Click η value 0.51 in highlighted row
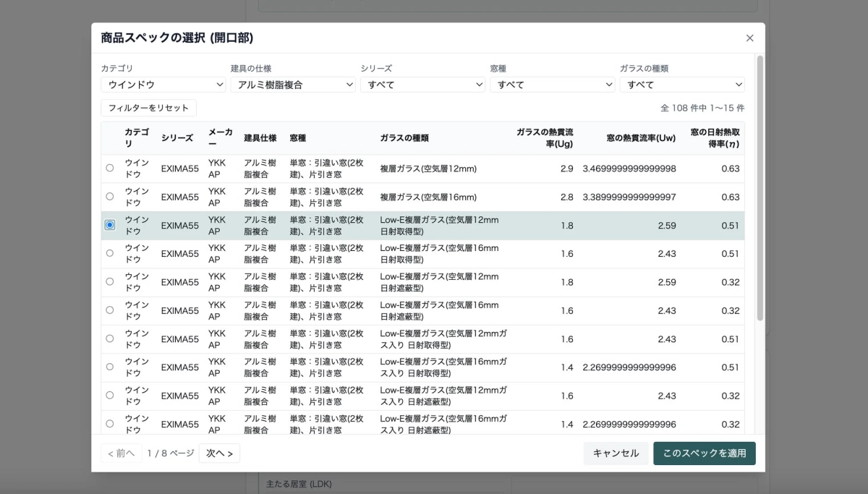 pos(731,226)
